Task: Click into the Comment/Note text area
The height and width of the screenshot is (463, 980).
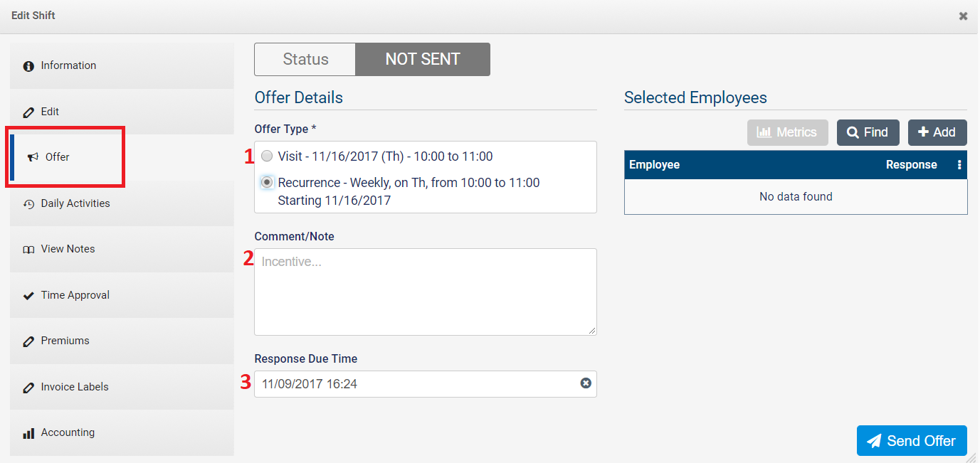Action: [x=425, y=292]
